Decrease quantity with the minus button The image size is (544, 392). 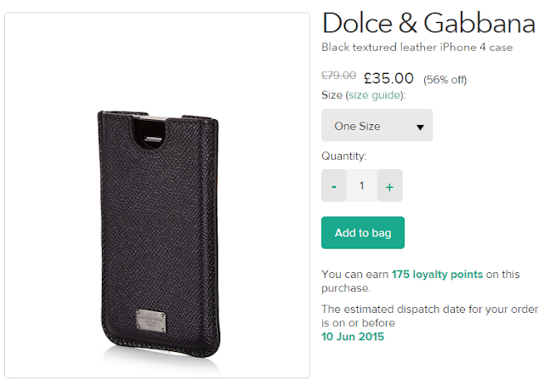click(334, 185)
